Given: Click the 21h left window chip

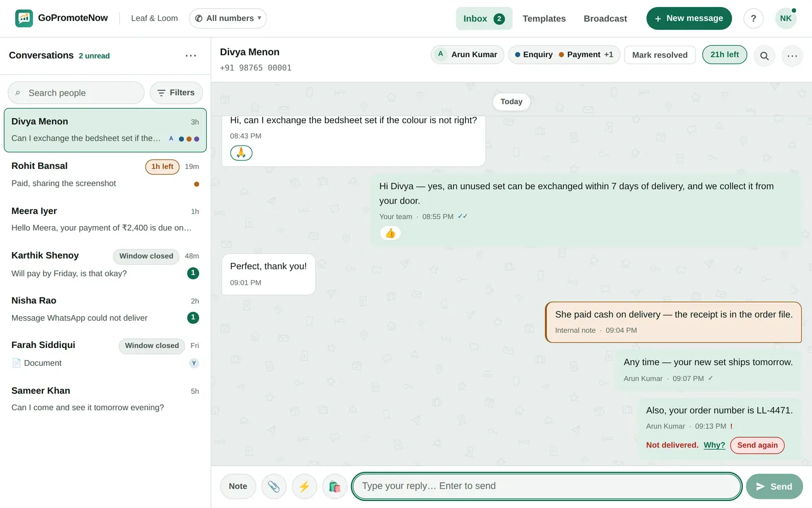Looking at the screenshot, I should pos(724,55).
